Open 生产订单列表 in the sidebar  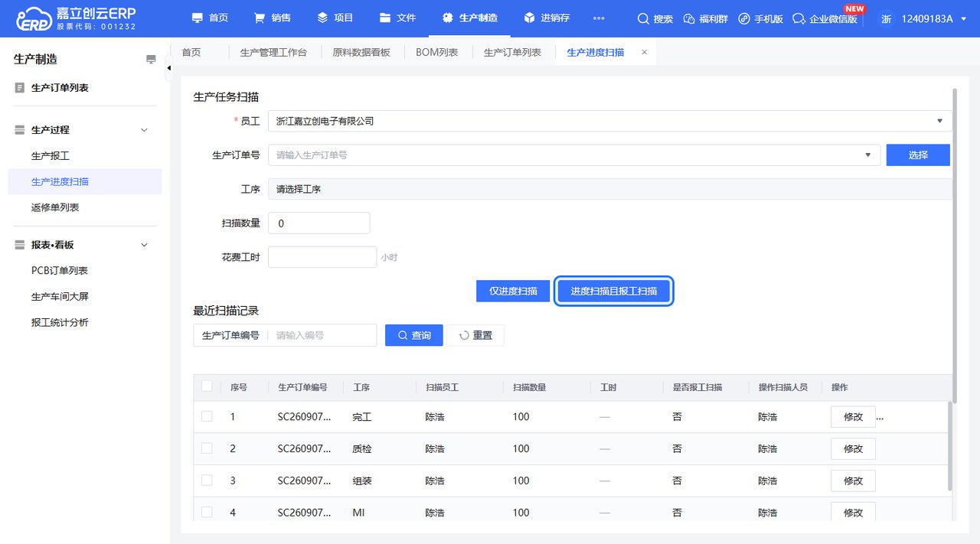click(x=60, y=88)
